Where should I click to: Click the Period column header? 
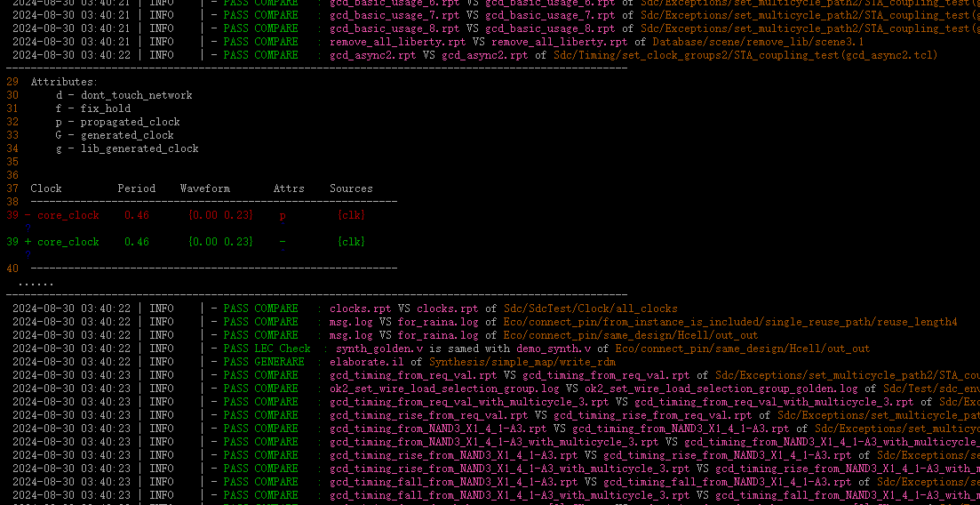coord(136,188)
